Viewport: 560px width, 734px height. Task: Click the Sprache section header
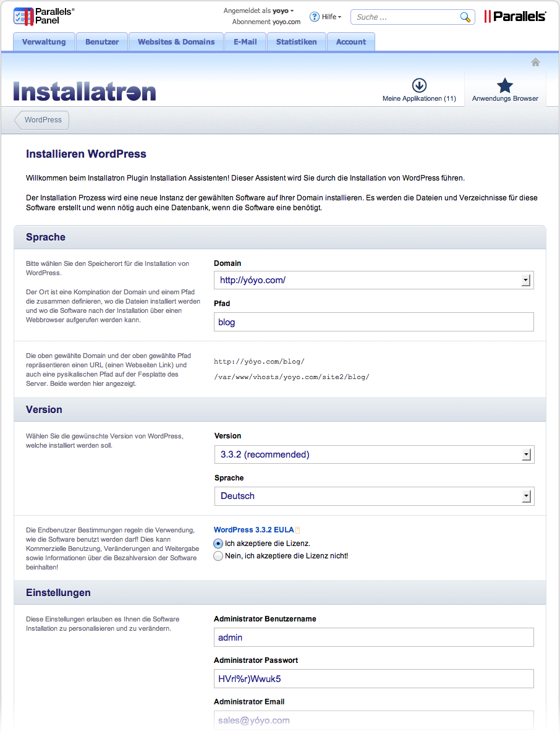click(x=280, y=237)
